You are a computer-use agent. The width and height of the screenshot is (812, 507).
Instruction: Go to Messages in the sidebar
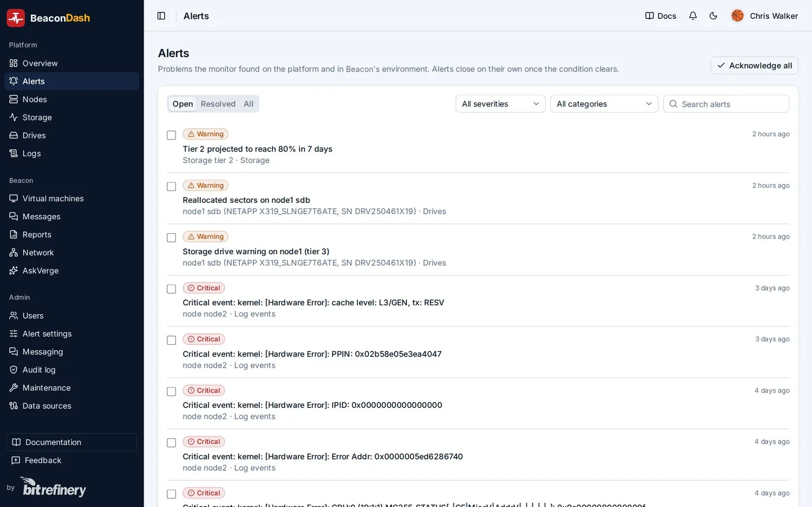[x=71, y=216]
